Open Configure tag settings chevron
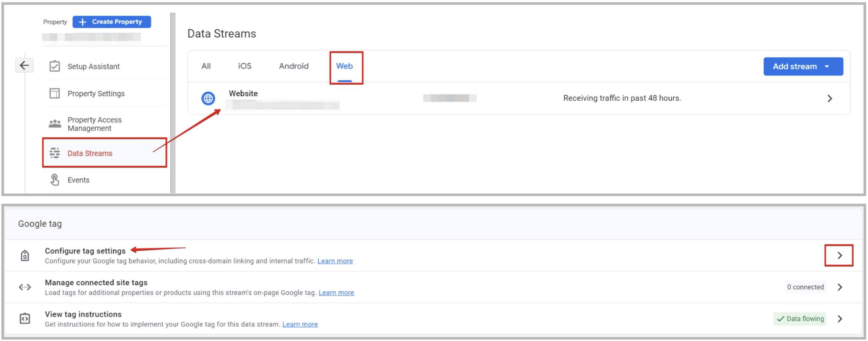 click(840, 256)
